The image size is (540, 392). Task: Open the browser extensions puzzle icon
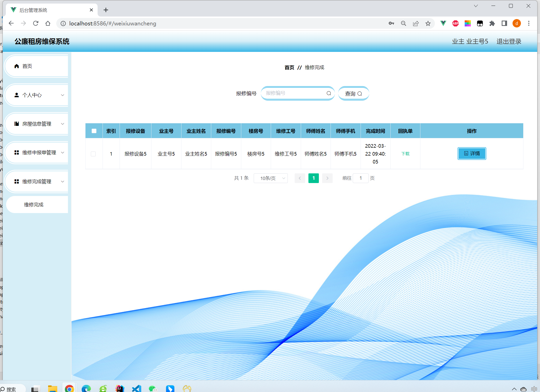pos(492,23)
